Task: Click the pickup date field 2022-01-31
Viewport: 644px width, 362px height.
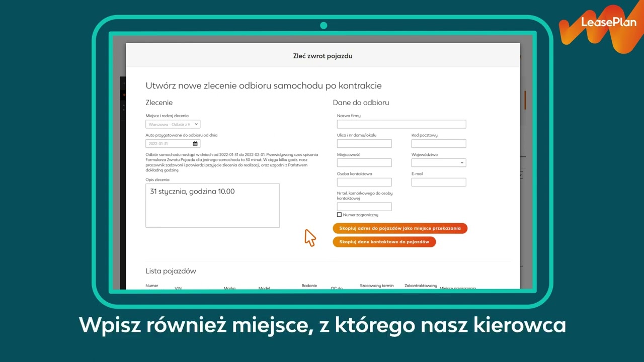Action: pos(173,144)
